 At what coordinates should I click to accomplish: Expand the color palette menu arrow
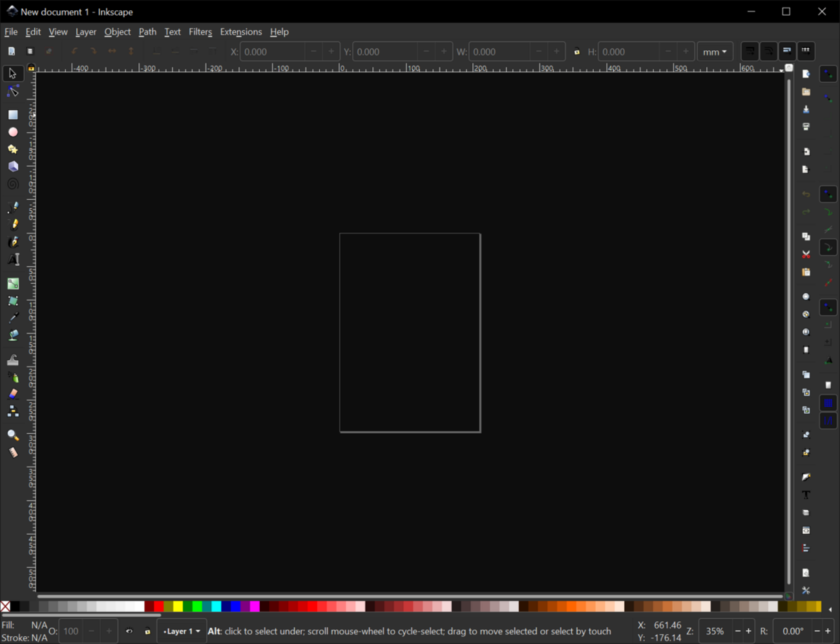click(x=830, y=609)
